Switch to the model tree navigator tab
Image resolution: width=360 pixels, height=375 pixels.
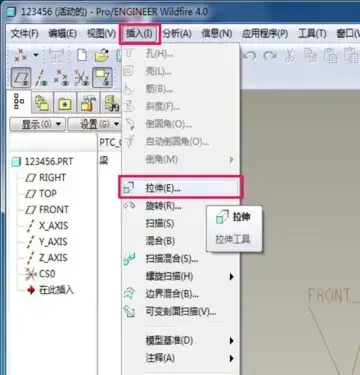(x=19, y=102)
